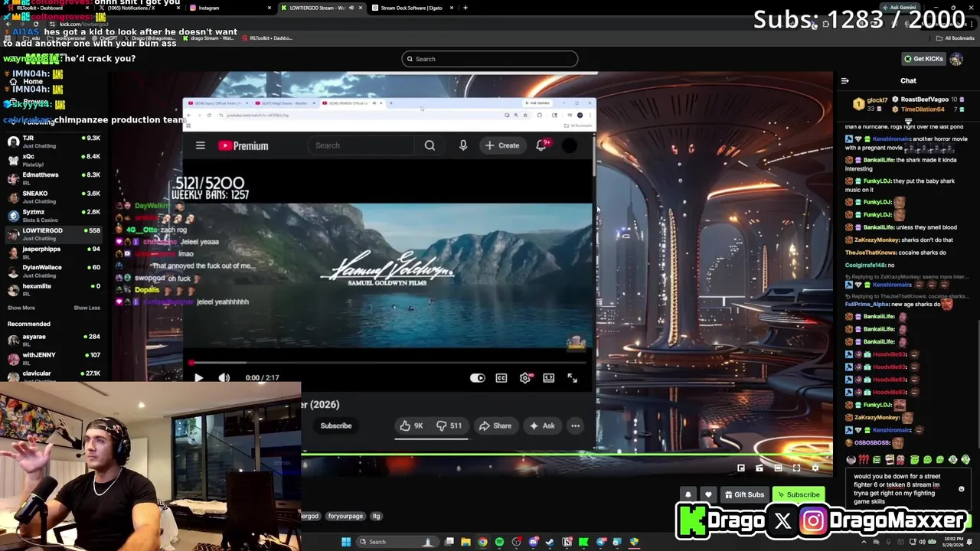Screen dimensions: 980x551
Task: Follow the stream with the heart button
Action: 708,494
